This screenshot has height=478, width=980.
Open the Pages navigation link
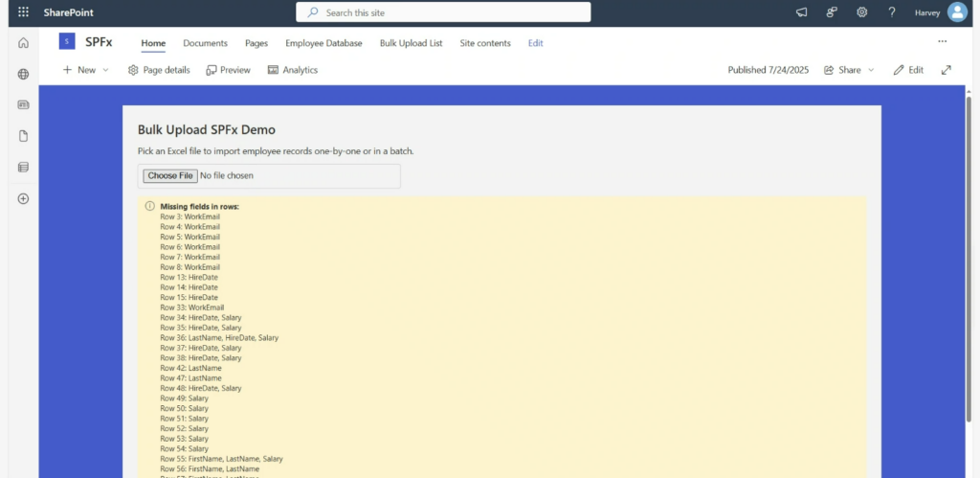pos(256,43)
